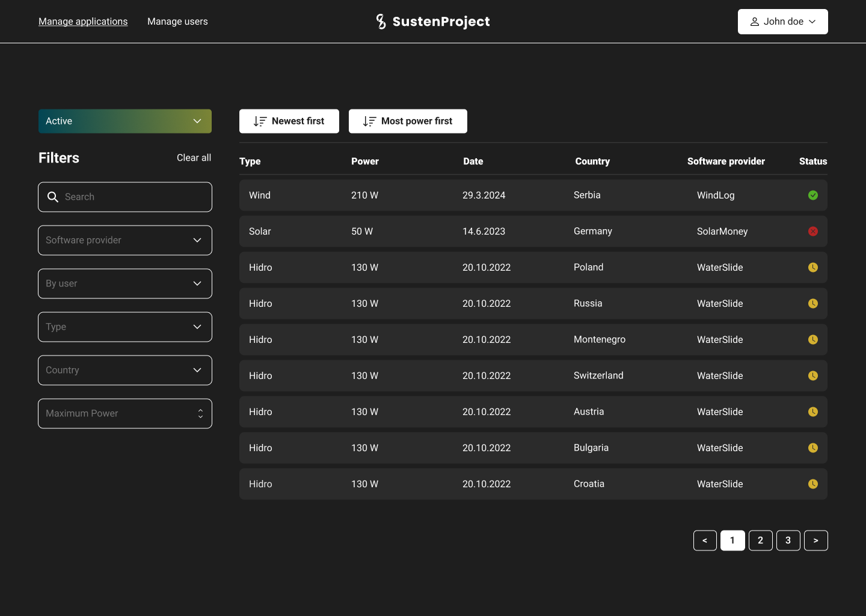
Task: Open the By user filter dropdown
Action: coord(125,284)
